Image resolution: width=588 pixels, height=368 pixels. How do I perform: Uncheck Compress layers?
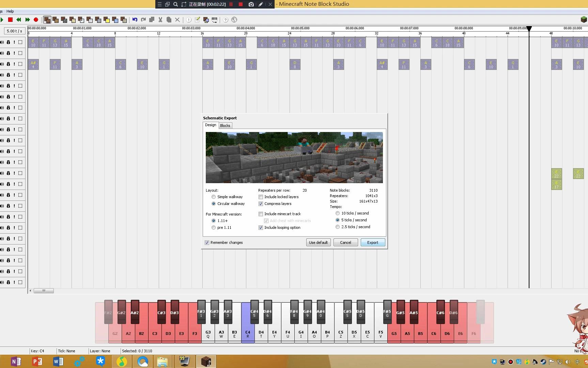(x=261, y=204)
